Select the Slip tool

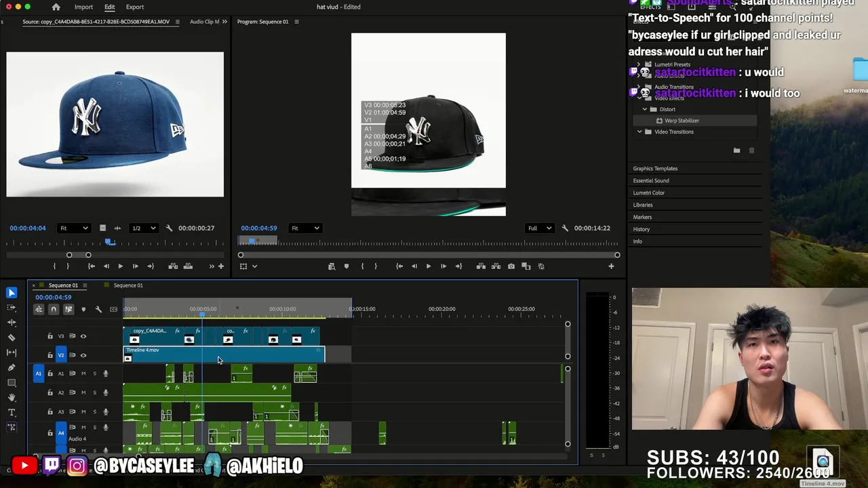[12, 352]
